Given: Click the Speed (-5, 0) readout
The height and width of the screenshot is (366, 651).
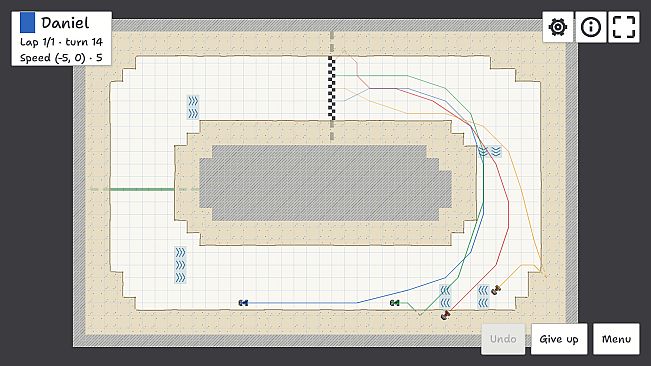Looking at the screenshot, I should point(61,58).
